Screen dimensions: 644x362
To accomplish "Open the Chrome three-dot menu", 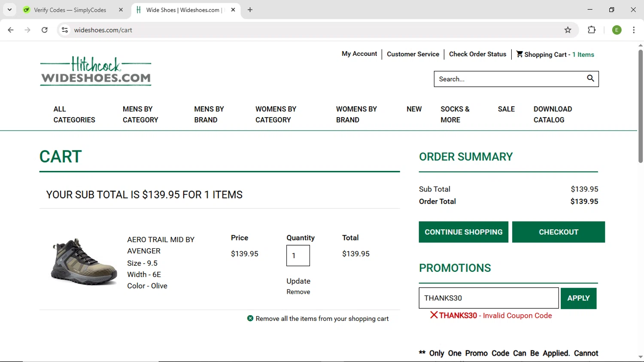I will click(x=634, y=30).
